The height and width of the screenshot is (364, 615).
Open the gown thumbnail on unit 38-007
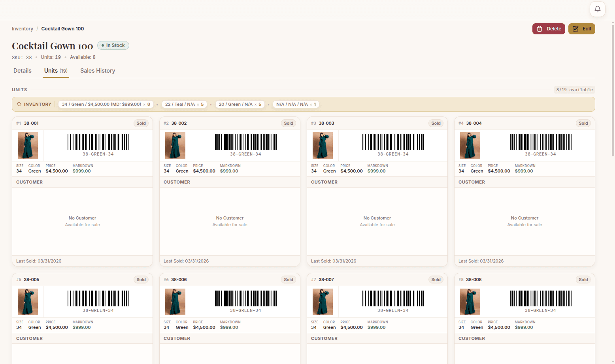[x=323, y=302]
